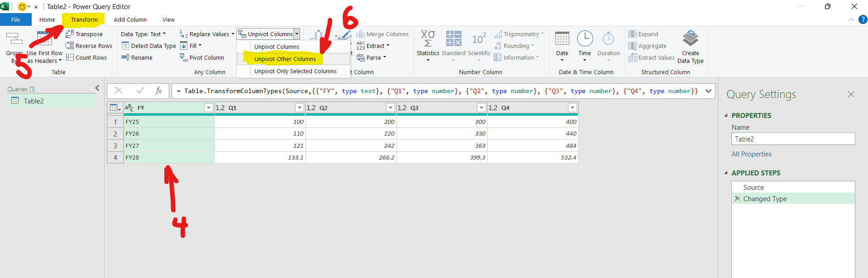This screenshot has height=278, width=868.
Task: Open the Rounding dropdown
Action: click(x=514, y=46)
